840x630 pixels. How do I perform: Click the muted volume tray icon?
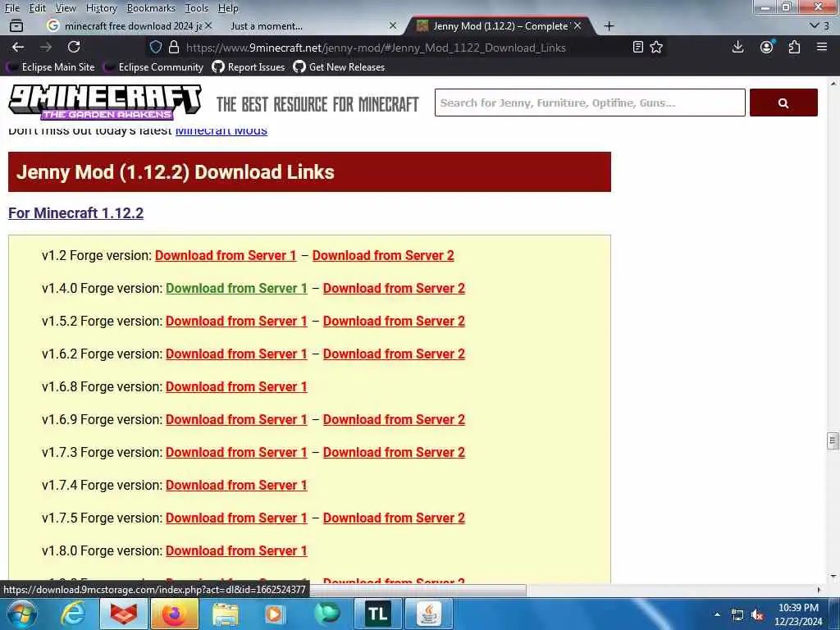(757, 615)
